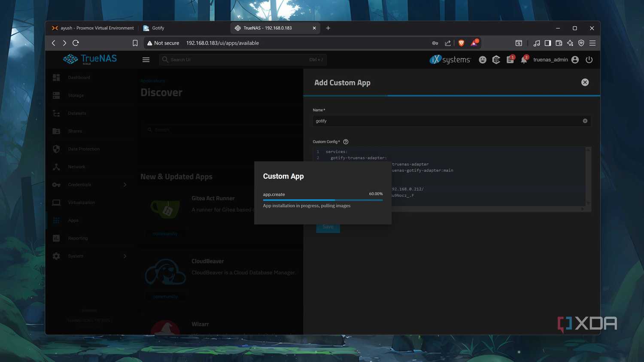Open the TrueCommand status icon
Screen dimensions: 644x362
(496, 60)
